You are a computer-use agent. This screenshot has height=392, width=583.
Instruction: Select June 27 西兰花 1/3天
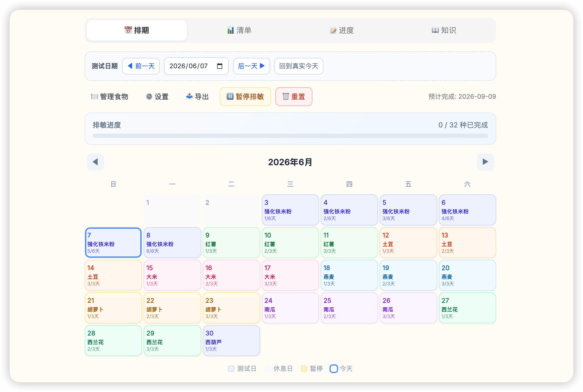(468, 308)
